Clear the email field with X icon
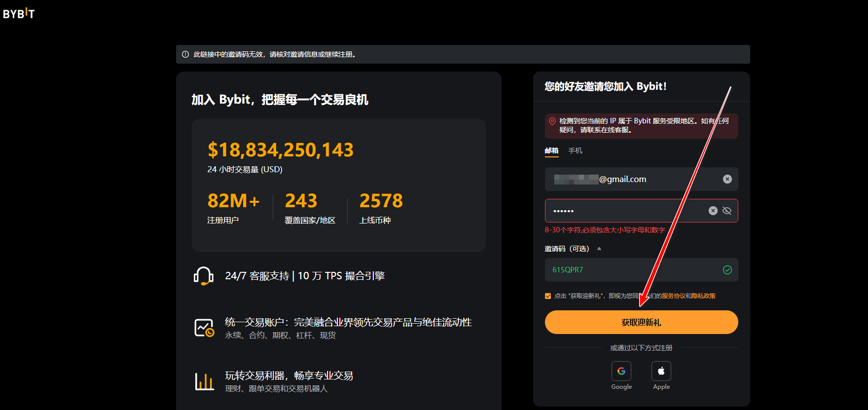Image resolution: width=868 pixels, height=410 pixels. pos(727,179)
